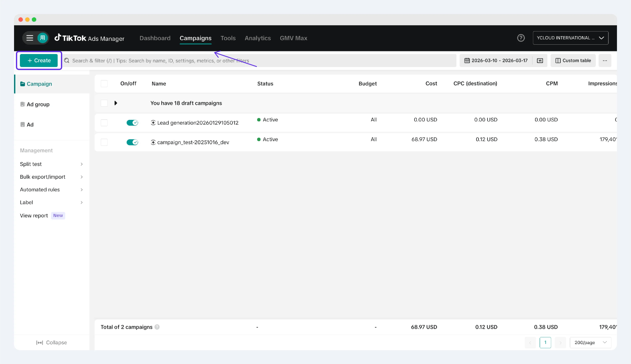The image size is (631, 364).
Task: Click the Ad sidebar icon
Action: [22, 124]
